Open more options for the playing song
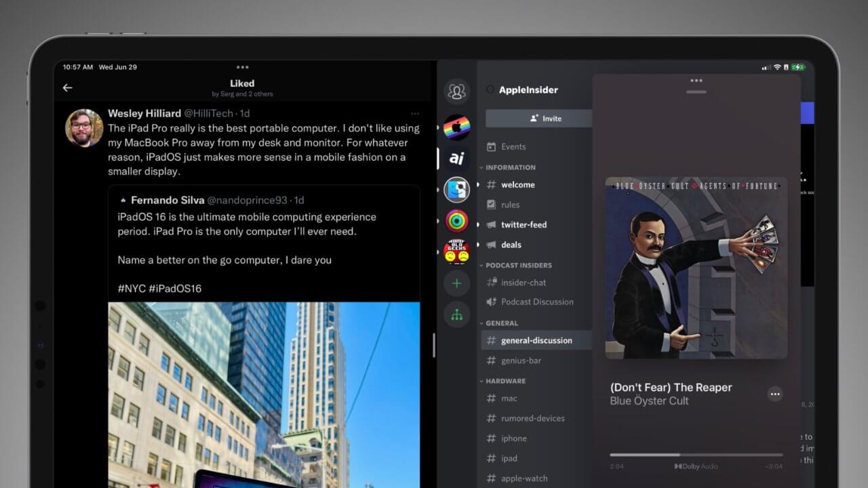 click(775, 394)
